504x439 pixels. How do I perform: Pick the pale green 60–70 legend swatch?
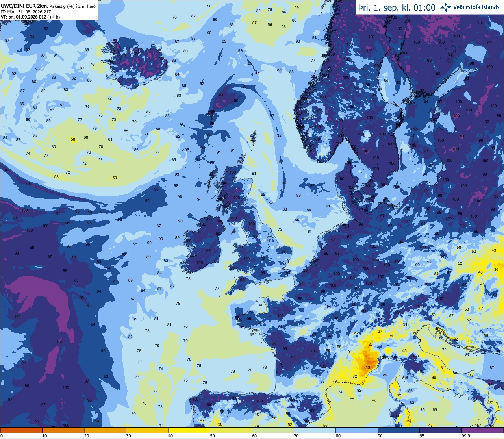[x=272, y=430]
